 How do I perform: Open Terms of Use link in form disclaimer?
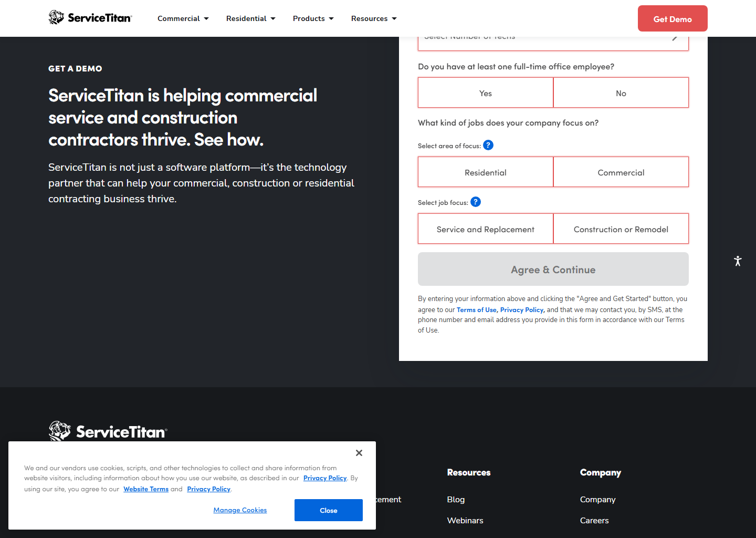tap(476, 310)
